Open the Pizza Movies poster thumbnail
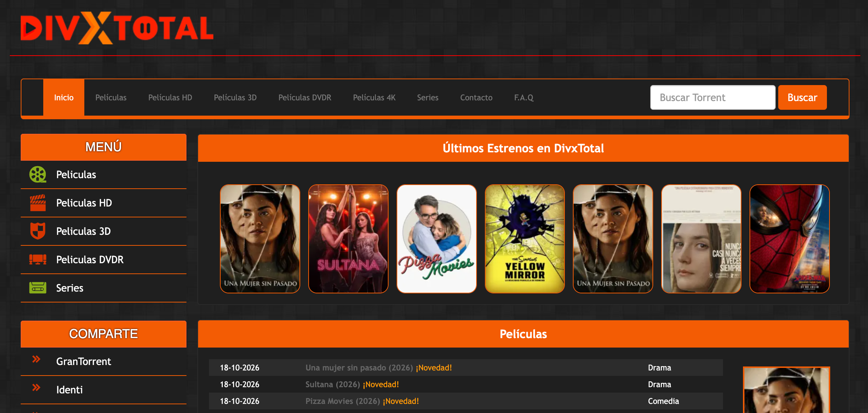 tap(437, 239)
